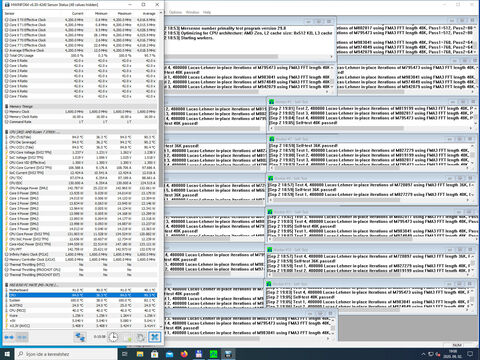Select the CPU PPT row
The width and height of the screenshot is (480, 360).
[x=80, y=249]
